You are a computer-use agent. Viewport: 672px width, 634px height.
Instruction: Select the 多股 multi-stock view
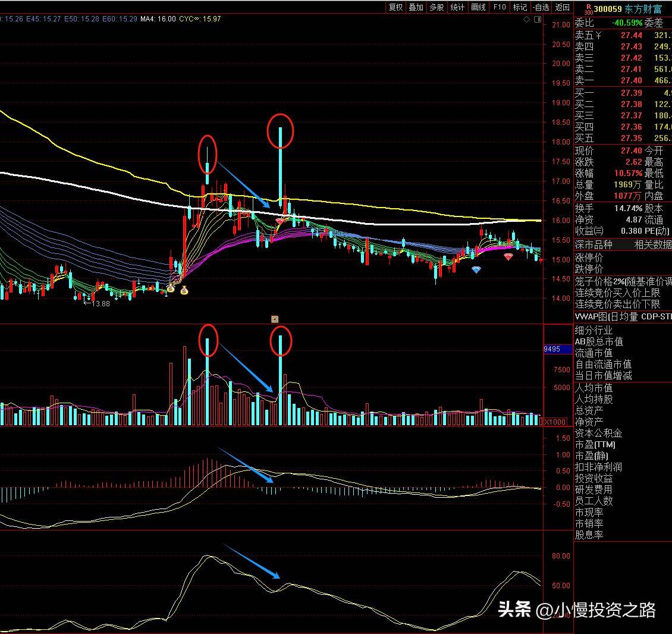(x=437, y=7)
